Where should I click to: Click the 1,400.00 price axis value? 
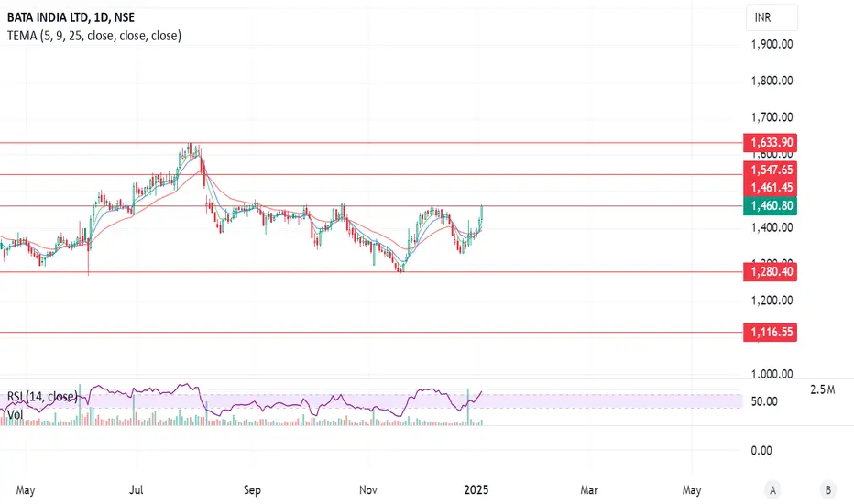point(772,228)
